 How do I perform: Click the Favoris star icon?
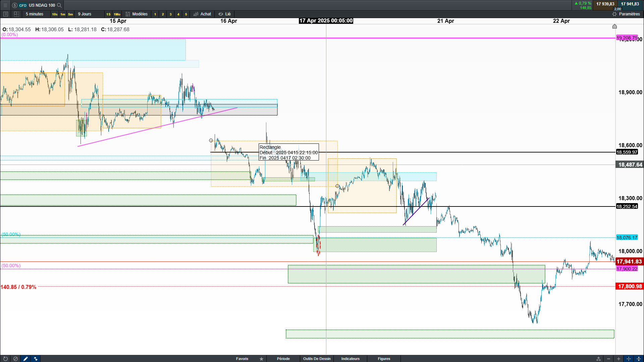(x=261, y=359)
